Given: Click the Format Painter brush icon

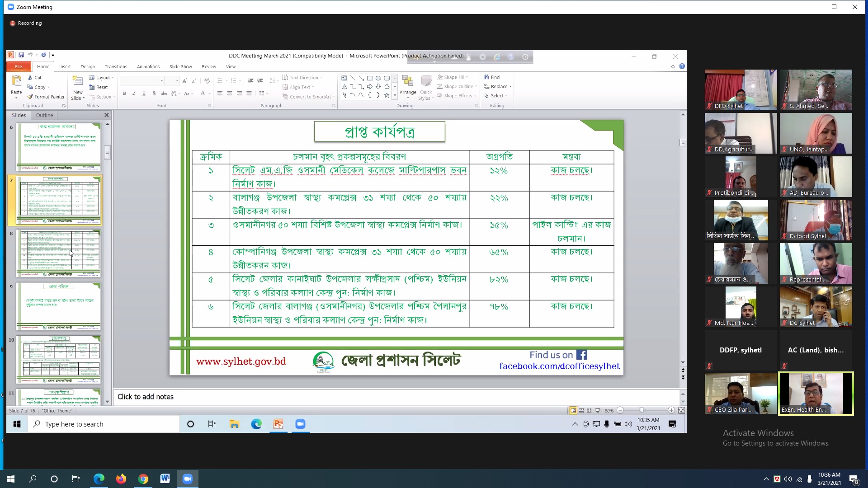Looking at the screenshot, I should [x=30, y=97].
